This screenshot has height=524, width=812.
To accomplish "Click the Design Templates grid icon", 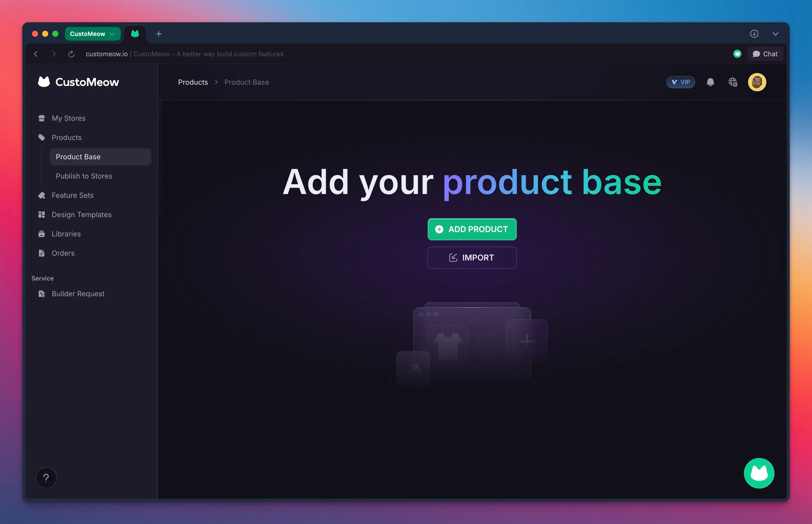I will point(42,215).
